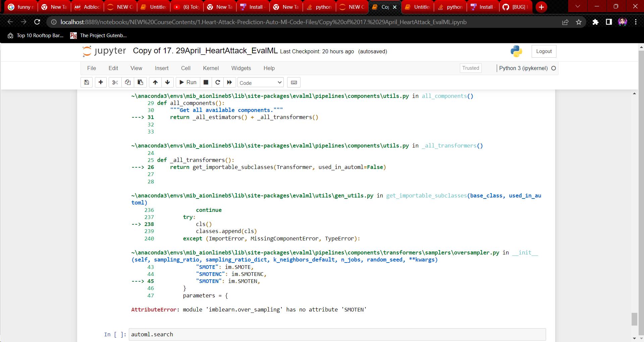Switch to the (6) Tokyo YouTube tab
Image resolution: width=644 pixels, height=342 pixels.
(x=187, y=7)
